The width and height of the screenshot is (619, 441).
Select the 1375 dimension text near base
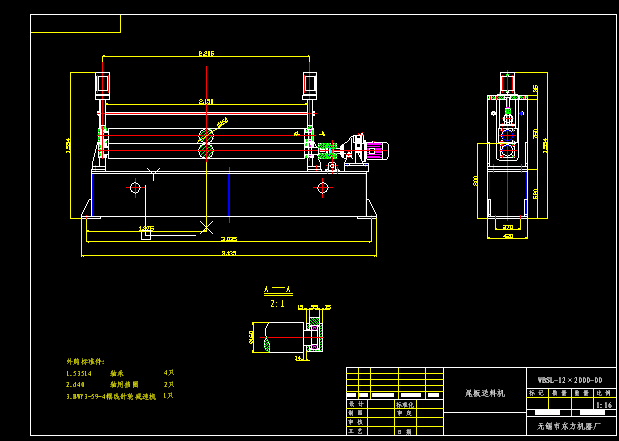(146, 228)
